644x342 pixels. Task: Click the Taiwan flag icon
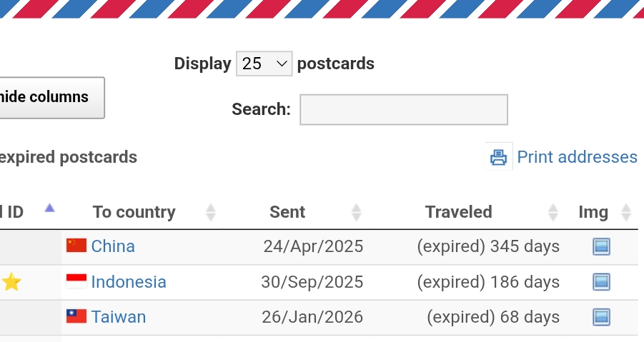pos(76,316)
